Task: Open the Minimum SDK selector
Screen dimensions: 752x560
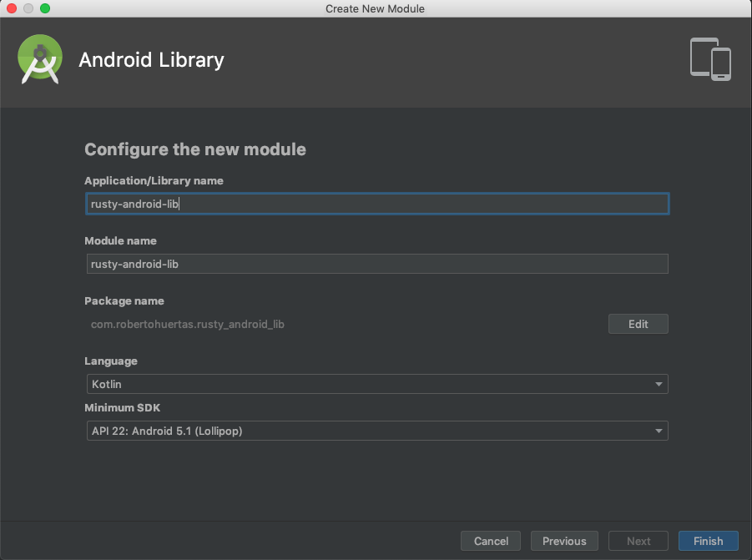Action: (x=376, y=431)
